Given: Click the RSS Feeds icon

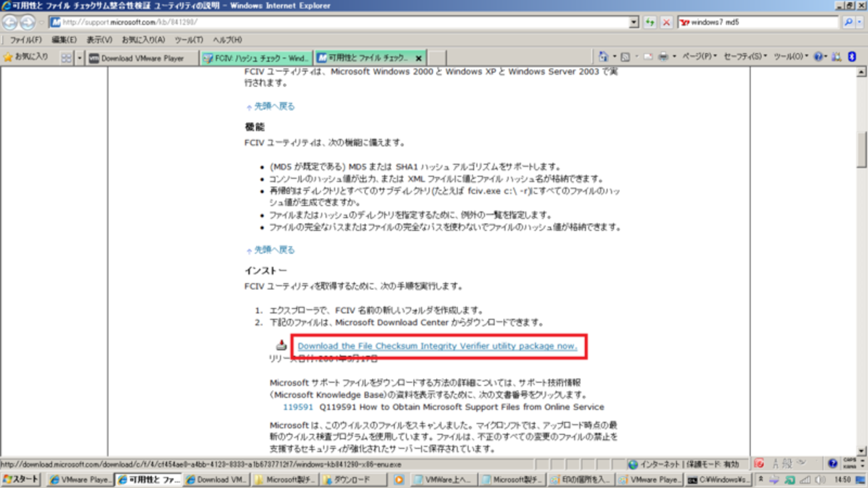Looking at the screenshot, I should pos(626,57).
